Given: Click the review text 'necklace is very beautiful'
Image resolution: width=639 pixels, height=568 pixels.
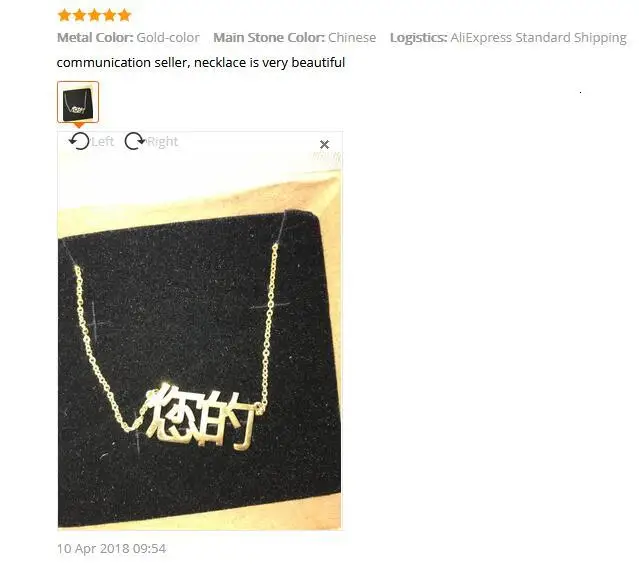Looking at the screenshot, I should point(269,62).
